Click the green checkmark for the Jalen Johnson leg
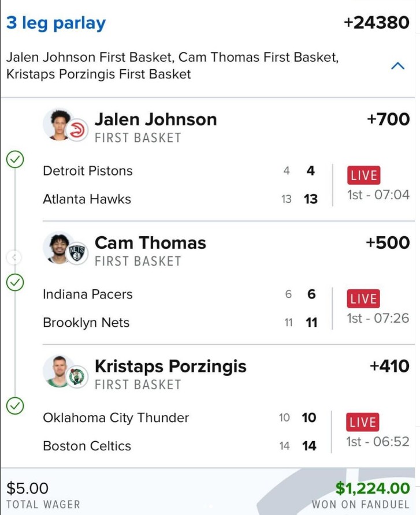 click(x=15, y=159)
